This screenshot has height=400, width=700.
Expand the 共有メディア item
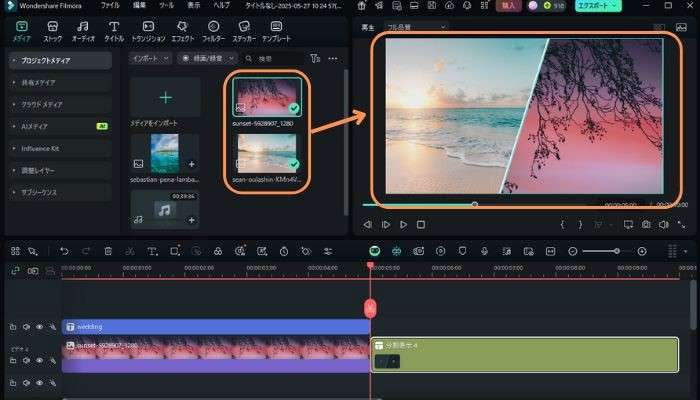pos(60,83)
